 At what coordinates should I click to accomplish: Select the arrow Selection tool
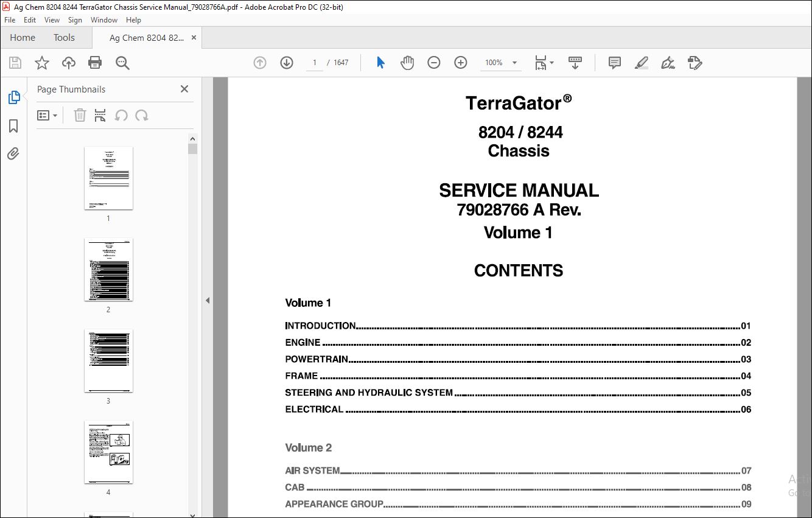[x=380, y=63]
